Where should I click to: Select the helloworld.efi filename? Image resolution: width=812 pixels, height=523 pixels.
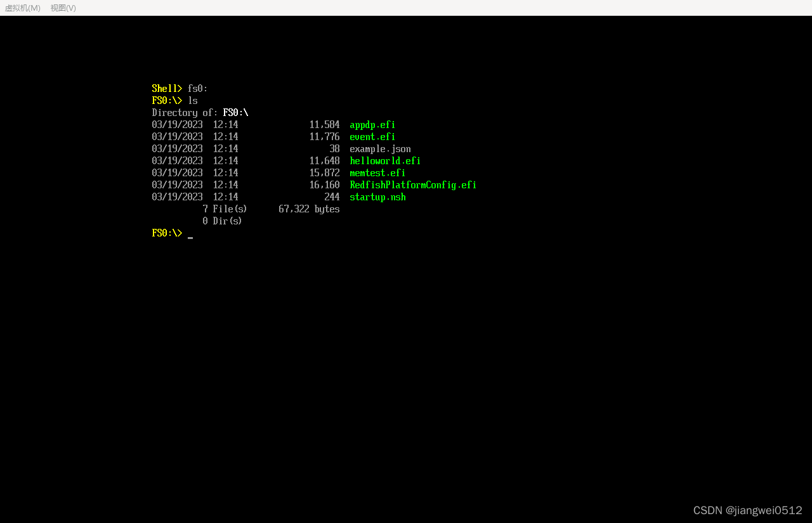coord(385,160)
